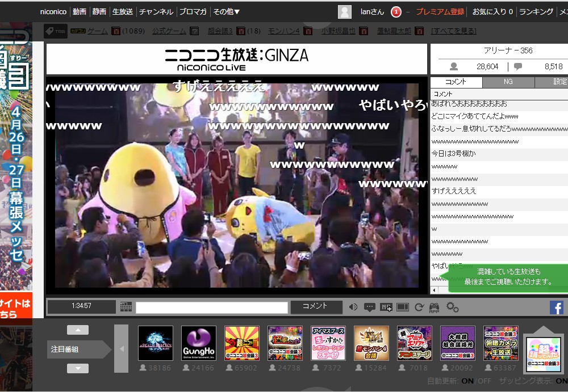The image size is (568, 392).
Task: Open ランキング link
Action: pos(536,11)
